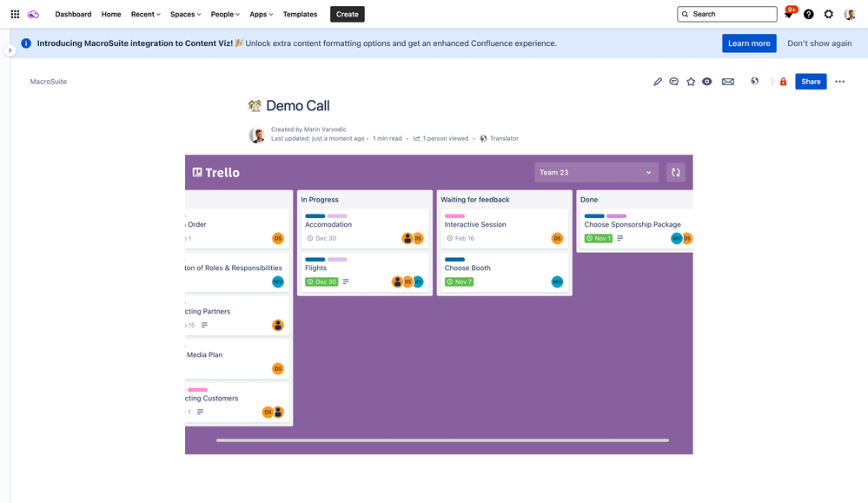The image size is (868, 503).
Task: Expand the Recent menu
Action: click(146, 15)
